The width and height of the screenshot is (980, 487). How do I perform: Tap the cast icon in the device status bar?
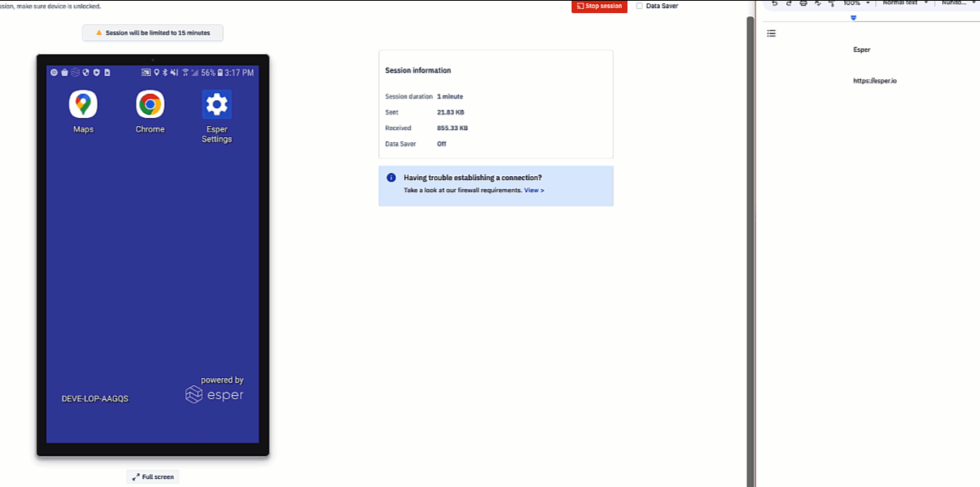pyautogui.click(x=146, y=73)
